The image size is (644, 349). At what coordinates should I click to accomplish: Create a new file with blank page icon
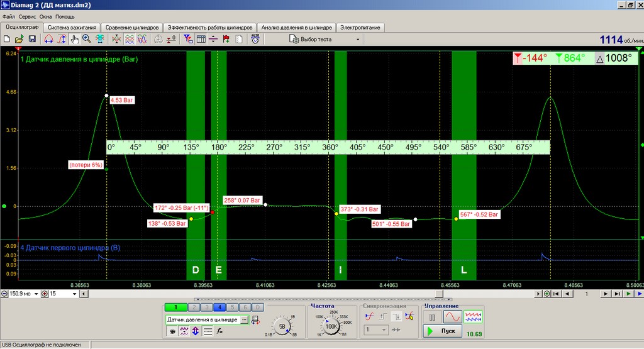point(6,39)
